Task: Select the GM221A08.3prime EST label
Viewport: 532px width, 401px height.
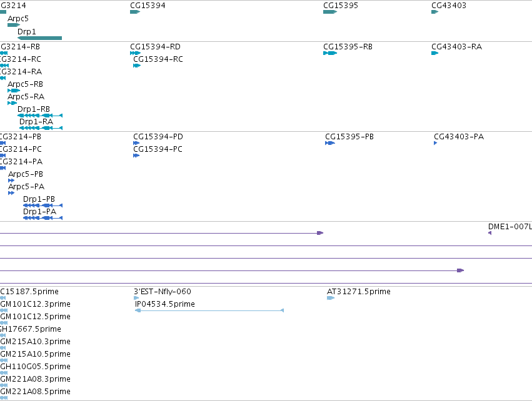Action: click(x=35, y=379)
